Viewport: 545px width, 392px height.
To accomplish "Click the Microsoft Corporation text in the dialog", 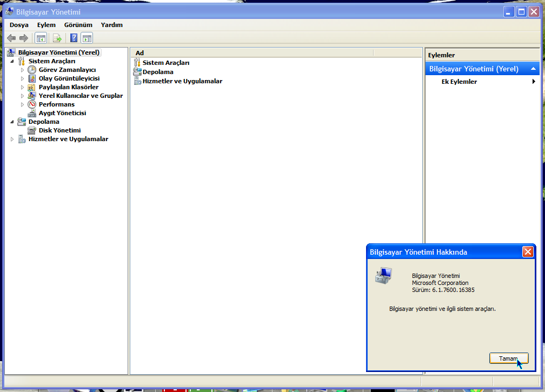I will (440, 283).
